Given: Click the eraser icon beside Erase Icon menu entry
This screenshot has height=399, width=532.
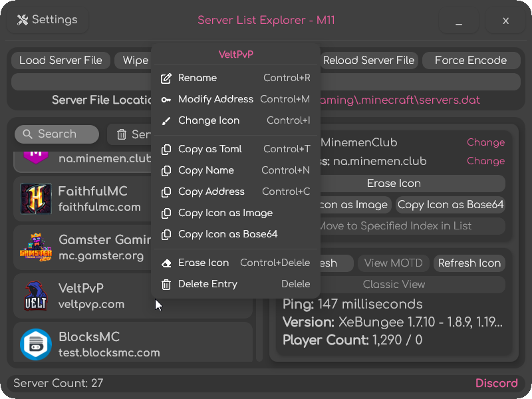Looking at the screenshot, I should [x=166, y=263].
